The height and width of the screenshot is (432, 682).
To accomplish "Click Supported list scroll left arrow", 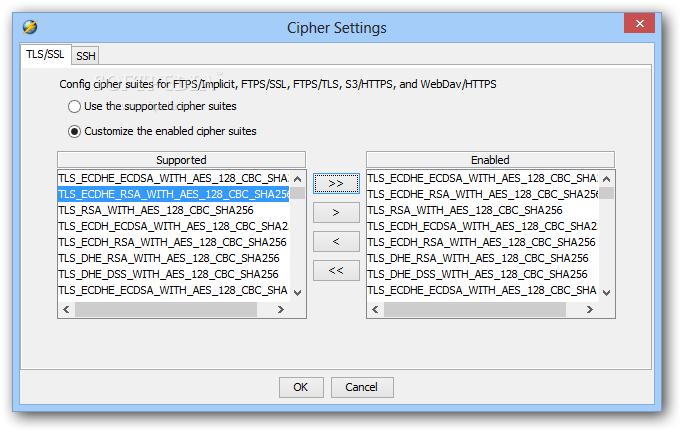I will [66, 309].
